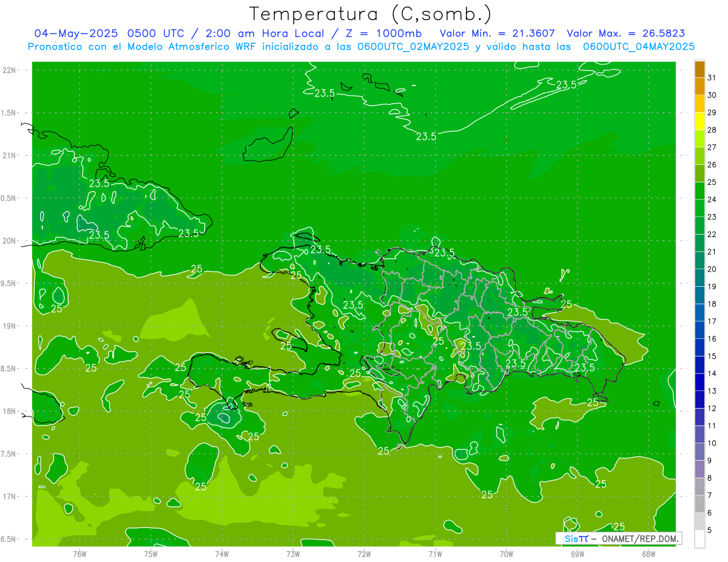Viewport: 728px width, 562px height.
Task: Pick the green swatch between 24 and 25
Action: coord(699,191)
